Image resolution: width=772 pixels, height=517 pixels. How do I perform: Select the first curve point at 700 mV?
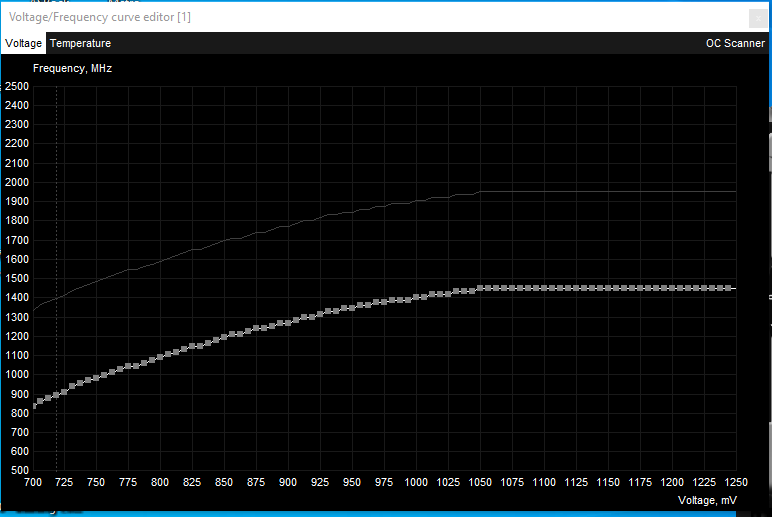click(34, 406)
